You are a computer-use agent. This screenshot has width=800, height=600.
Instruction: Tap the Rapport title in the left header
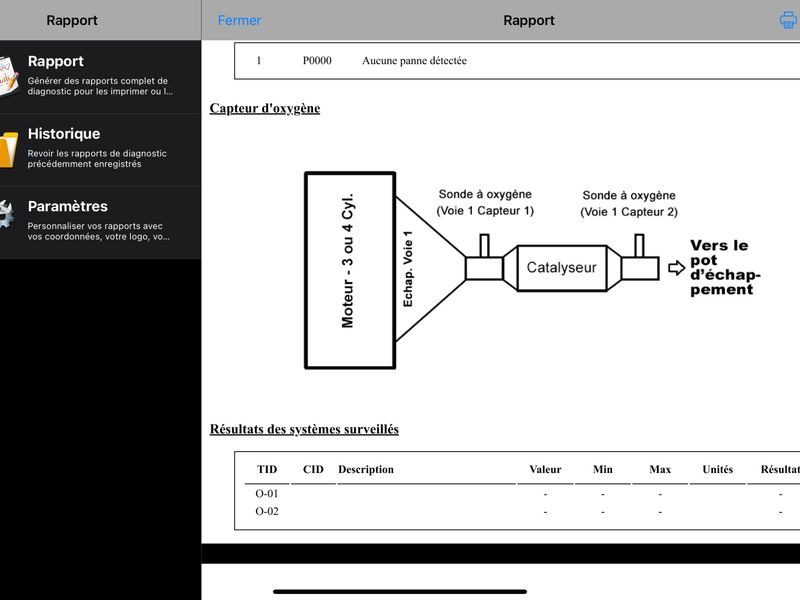[x=72, y=20]
